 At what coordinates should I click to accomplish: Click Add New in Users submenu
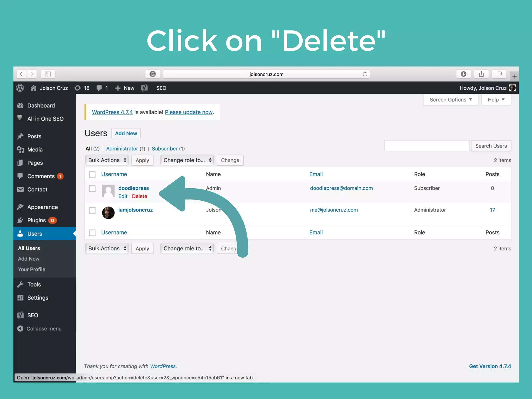pos(29,259)
